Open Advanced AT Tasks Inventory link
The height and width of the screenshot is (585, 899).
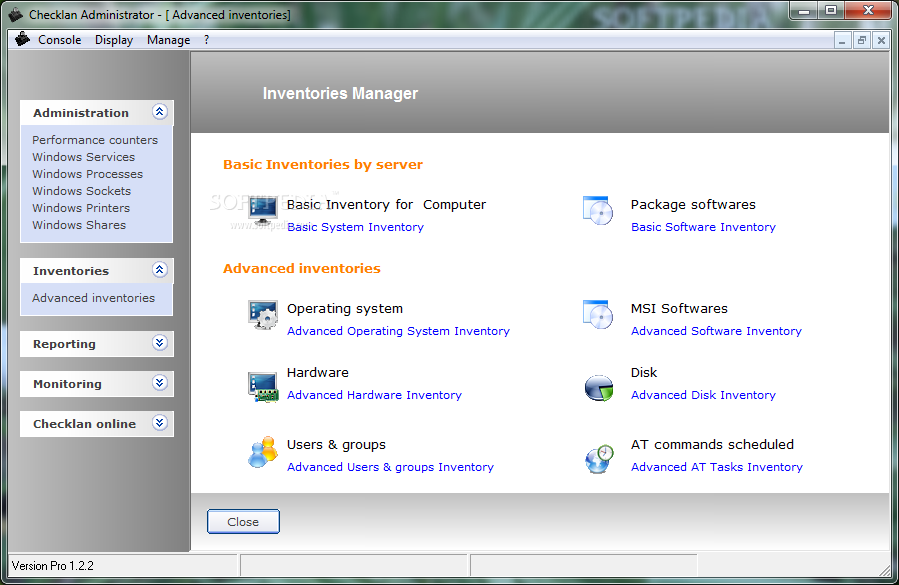coord(717,467)
